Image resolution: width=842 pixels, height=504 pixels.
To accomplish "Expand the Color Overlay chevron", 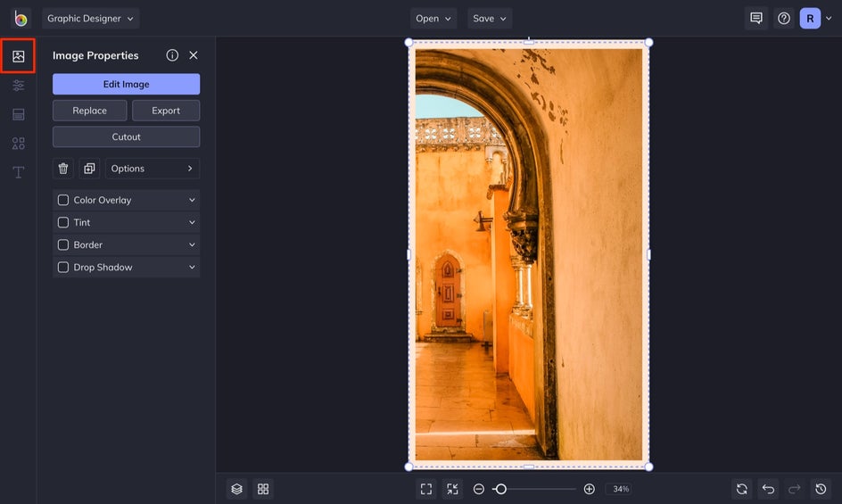I will 192,200.
